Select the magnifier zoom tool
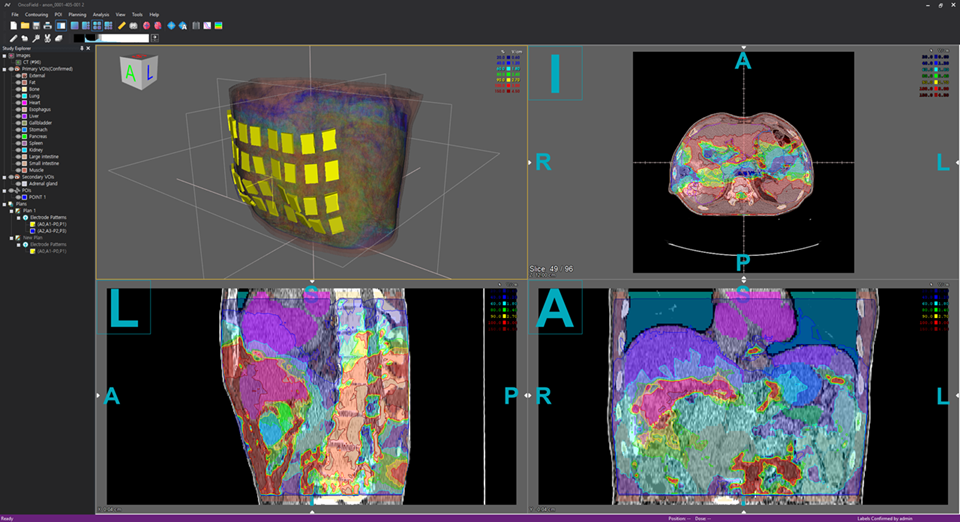Image resolution: width=960 pixels, height=522 pixels. coord(36,38)
